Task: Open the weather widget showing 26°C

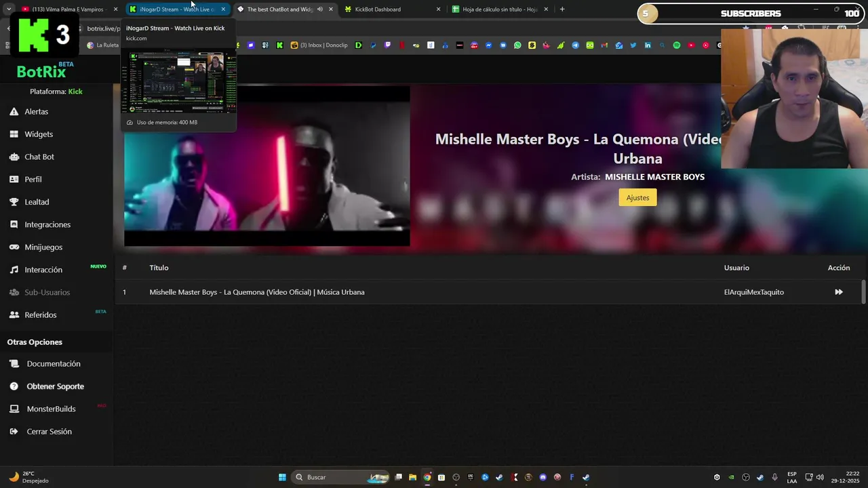Action: [x=28, y=477]
